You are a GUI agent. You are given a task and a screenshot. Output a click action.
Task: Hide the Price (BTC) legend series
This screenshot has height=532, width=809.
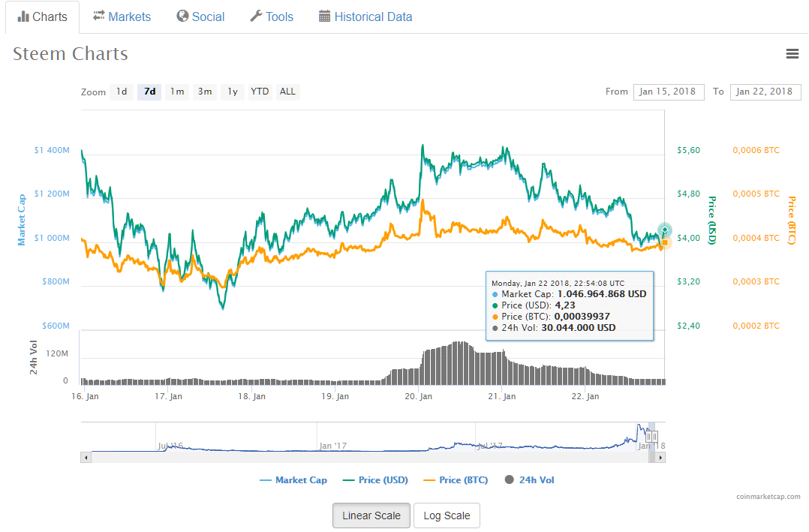tap(456, 480)
